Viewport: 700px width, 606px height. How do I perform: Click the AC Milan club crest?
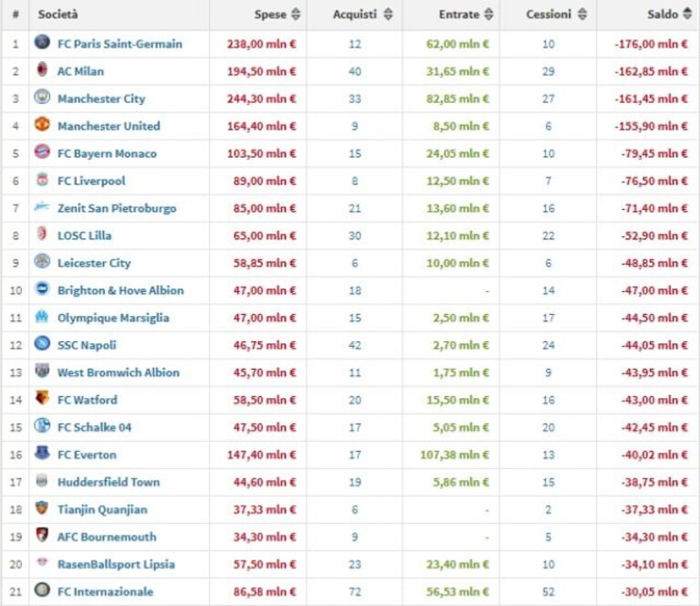click(x=42, y=69)
